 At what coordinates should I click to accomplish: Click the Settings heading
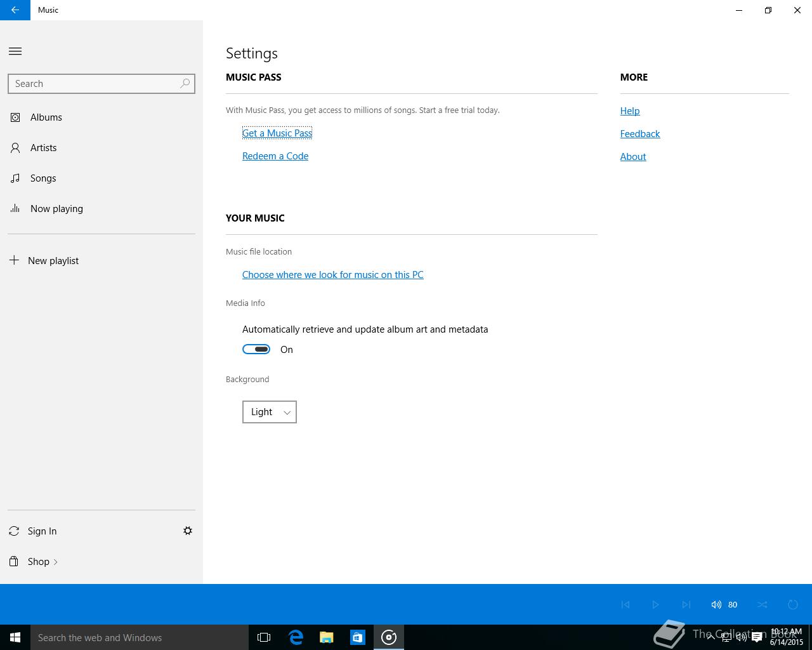[x=252, y=53]
